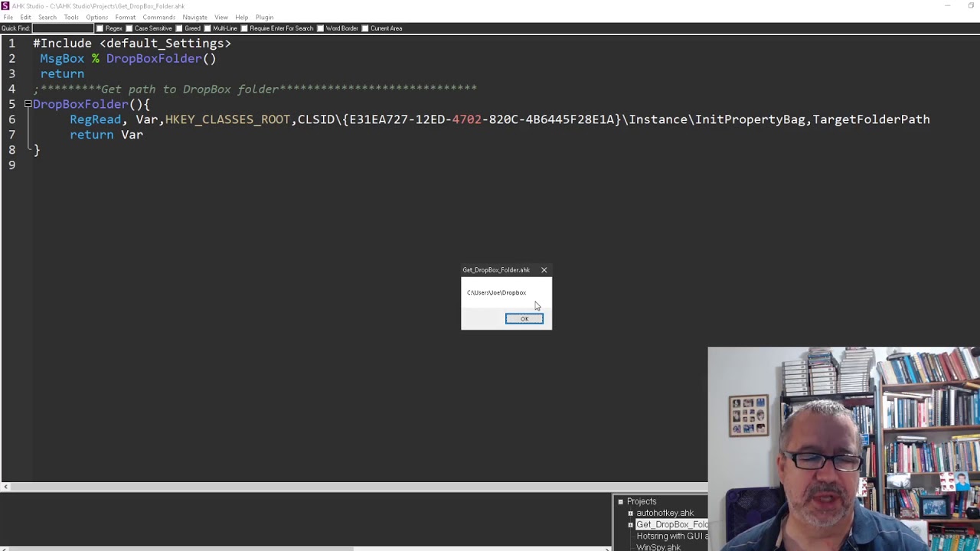Open the Commands menu
This screenshot has width=980, height=551.
(158, 17)
